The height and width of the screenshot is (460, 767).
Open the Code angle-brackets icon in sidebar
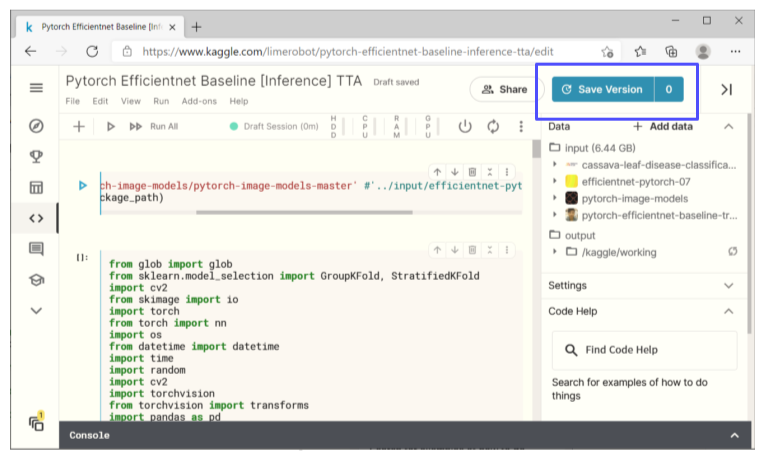[36, 218]
